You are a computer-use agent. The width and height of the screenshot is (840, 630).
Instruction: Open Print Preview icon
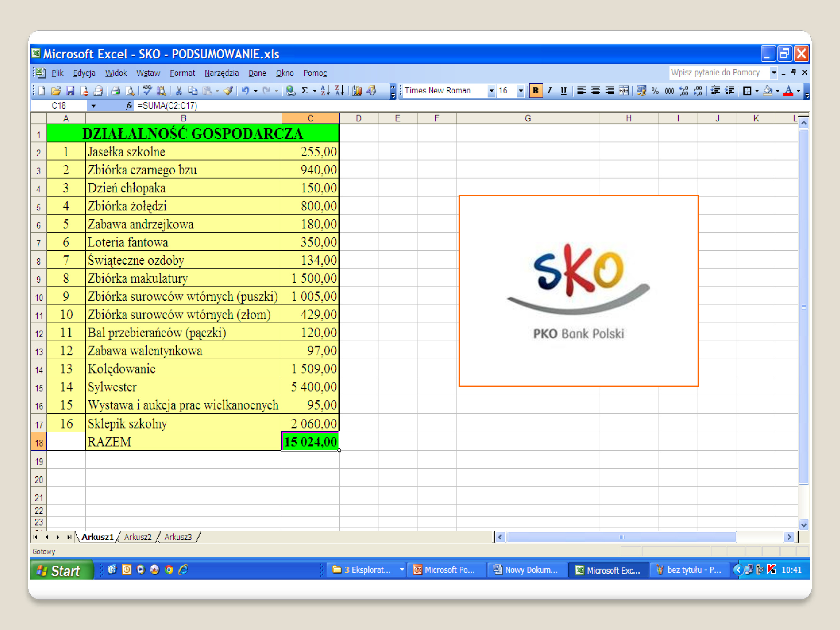click(130, 91)
